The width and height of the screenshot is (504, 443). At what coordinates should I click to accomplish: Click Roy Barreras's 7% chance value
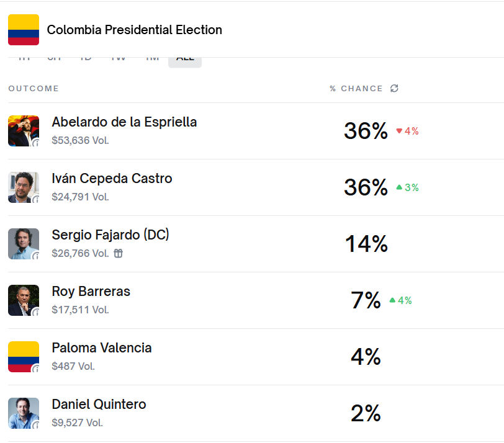tap(366, 300)
